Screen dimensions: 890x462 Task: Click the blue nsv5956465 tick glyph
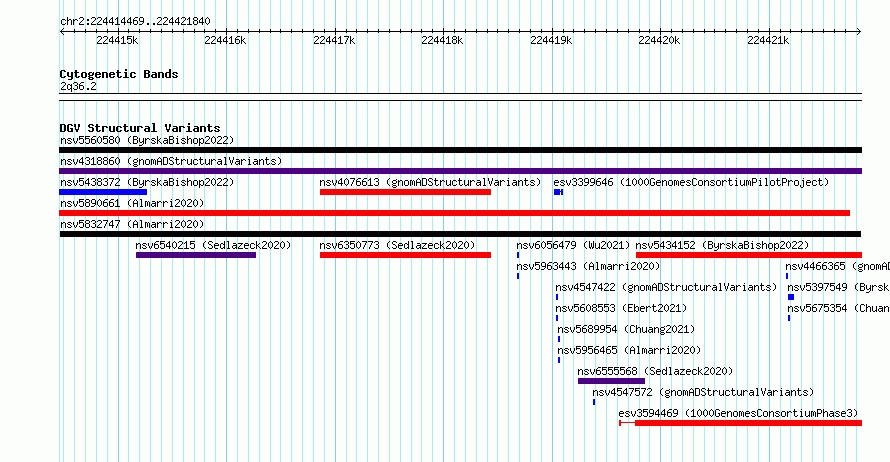click(x=559, y=360)
